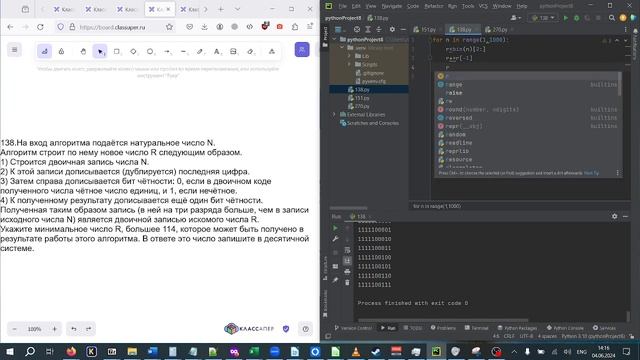This screenshot has height=360, width=640.
Task: Open Project panel settings gear
Action: 392,30
